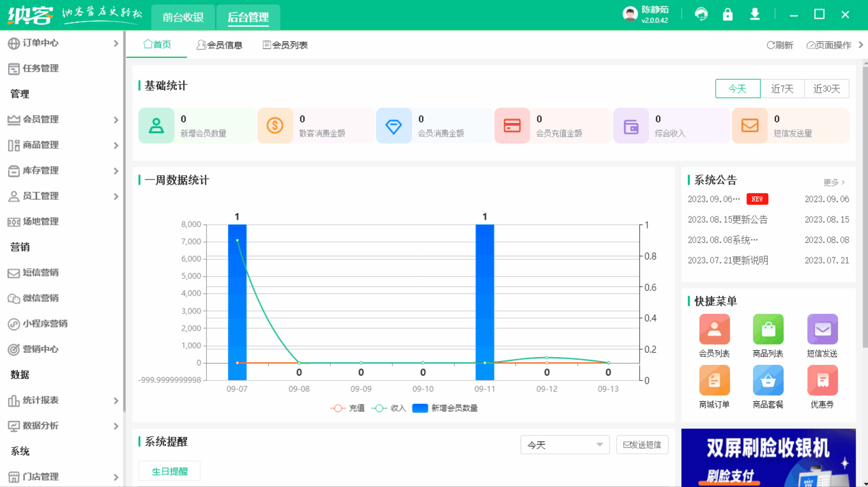
Task: Select the 近7天 statistics filter
Action: (782, 88)
